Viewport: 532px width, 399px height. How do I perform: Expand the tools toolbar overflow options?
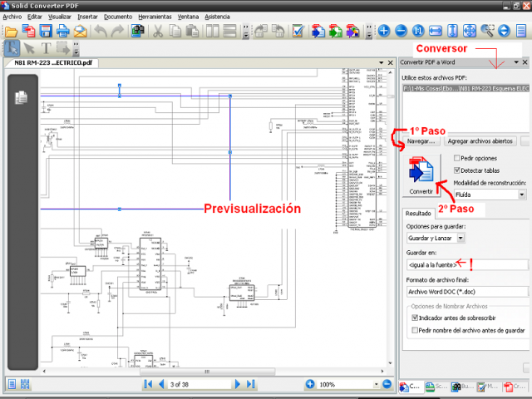[x=76, y=48]
